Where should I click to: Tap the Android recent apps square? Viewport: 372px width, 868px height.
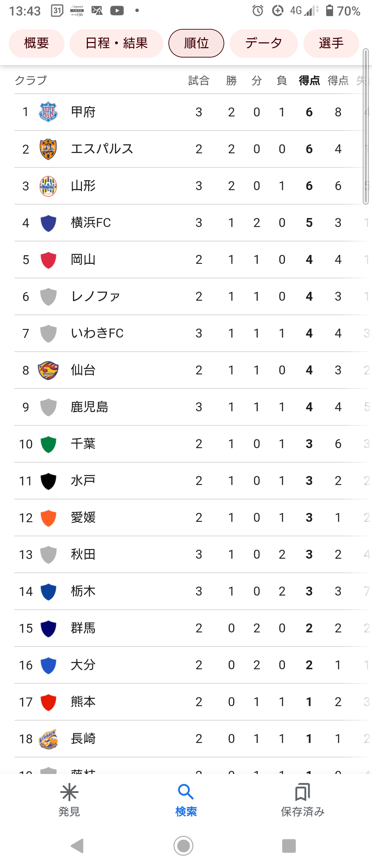[289, 846]
